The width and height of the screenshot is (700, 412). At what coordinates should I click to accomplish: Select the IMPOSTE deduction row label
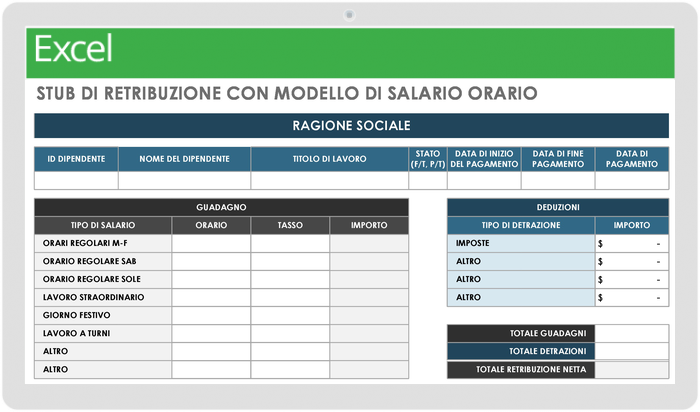click(x=521, y=243)
